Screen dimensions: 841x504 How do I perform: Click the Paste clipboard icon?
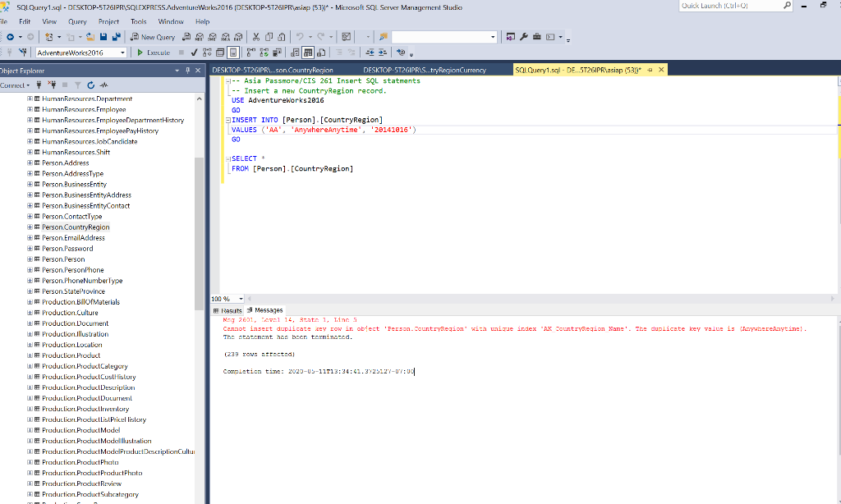[x=282, y=37]
